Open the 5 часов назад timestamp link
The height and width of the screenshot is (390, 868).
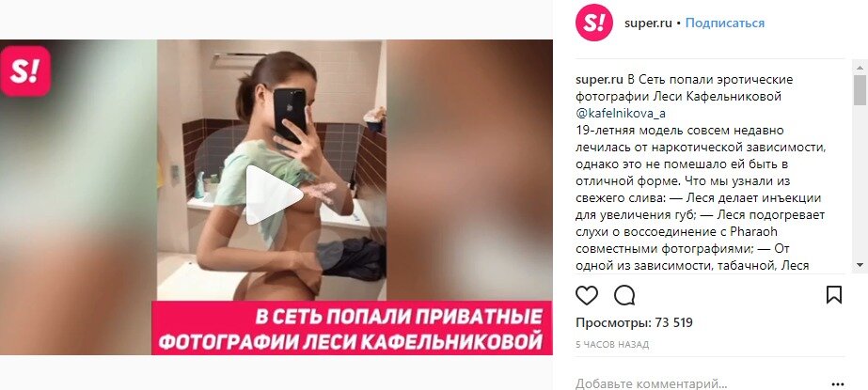[611, 345]
